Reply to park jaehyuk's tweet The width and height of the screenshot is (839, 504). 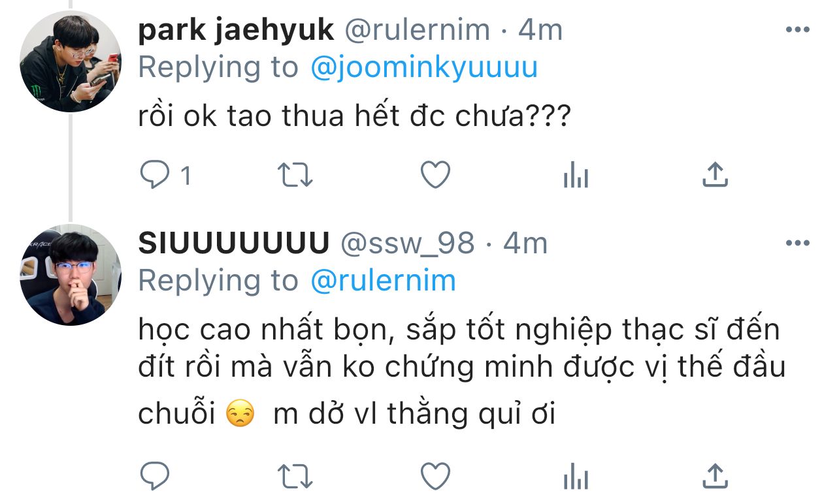pos(155,175)
